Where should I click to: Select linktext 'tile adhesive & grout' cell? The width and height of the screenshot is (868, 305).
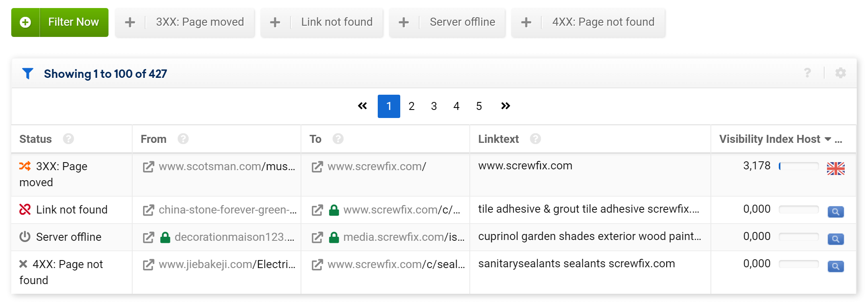(x=589, y=209)
